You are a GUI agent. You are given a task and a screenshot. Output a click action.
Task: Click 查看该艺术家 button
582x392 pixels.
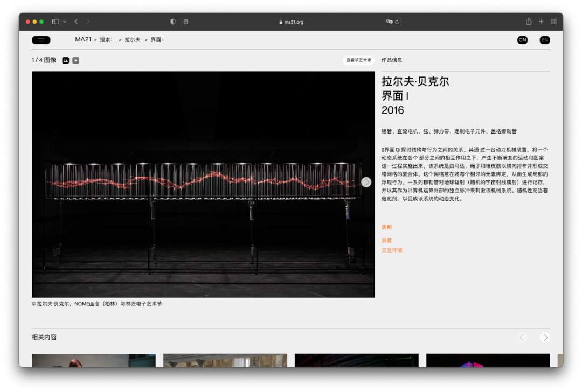[358, 60]
